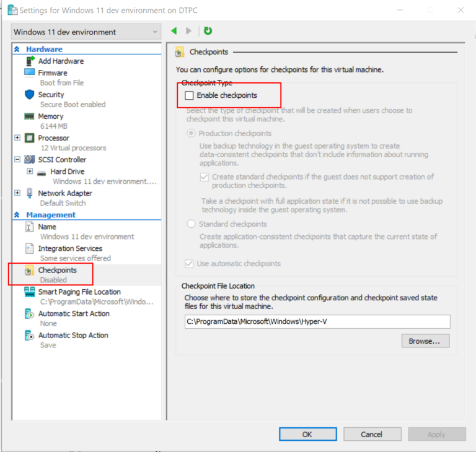Image resolution: width=476 pixels, height=452 pixels.
Task: Collapse the SCSI Controller node
Action: click(17, 159)
